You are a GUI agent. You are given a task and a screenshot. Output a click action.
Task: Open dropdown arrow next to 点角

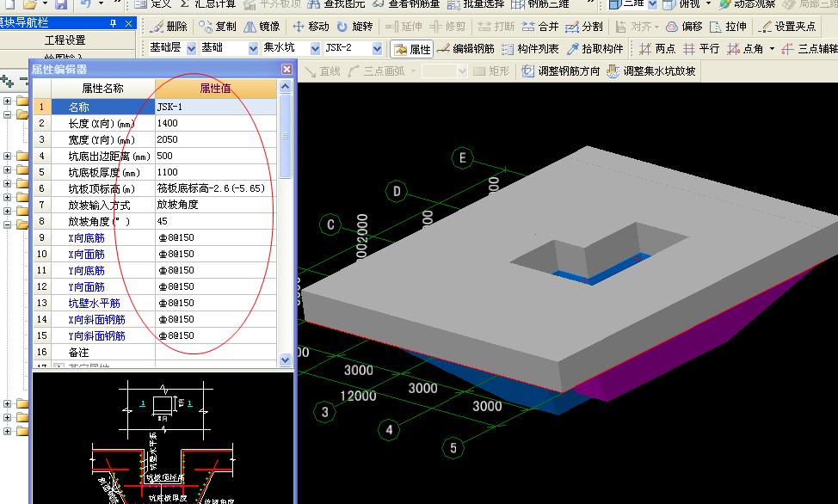point(772,49)
